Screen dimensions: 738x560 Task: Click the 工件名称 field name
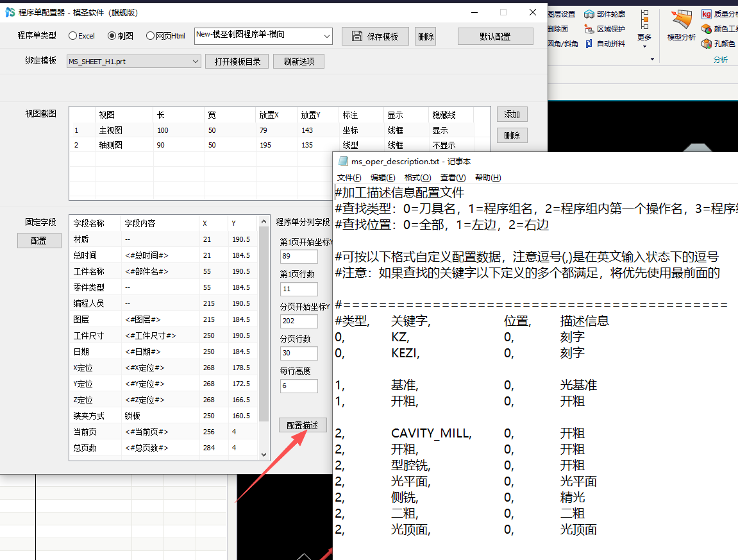pos(88,271)
